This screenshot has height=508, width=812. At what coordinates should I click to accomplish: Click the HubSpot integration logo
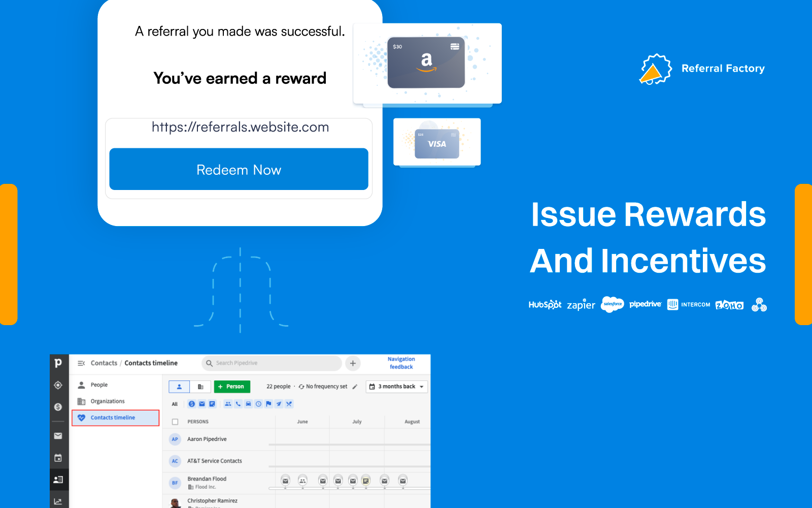(545, 305)
